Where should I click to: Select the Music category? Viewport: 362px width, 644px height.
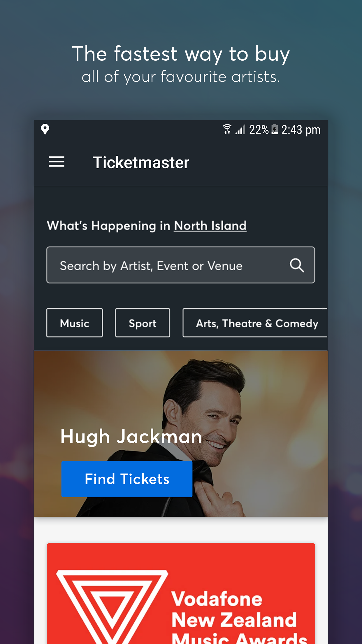click(x=75, y=323)
